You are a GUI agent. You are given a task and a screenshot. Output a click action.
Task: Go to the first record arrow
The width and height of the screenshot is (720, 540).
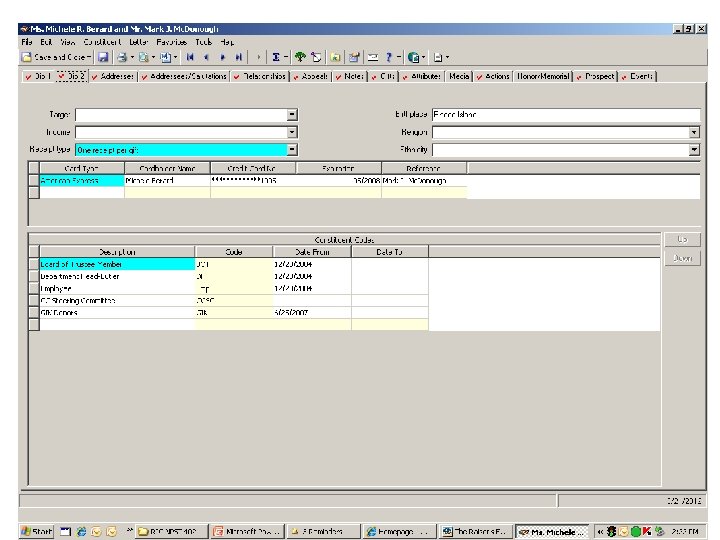point(190,57)
